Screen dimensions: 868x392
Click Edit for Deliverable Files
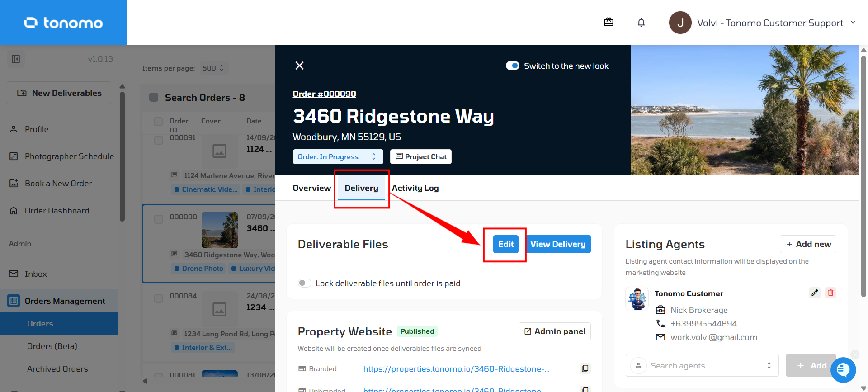point(505,244)
